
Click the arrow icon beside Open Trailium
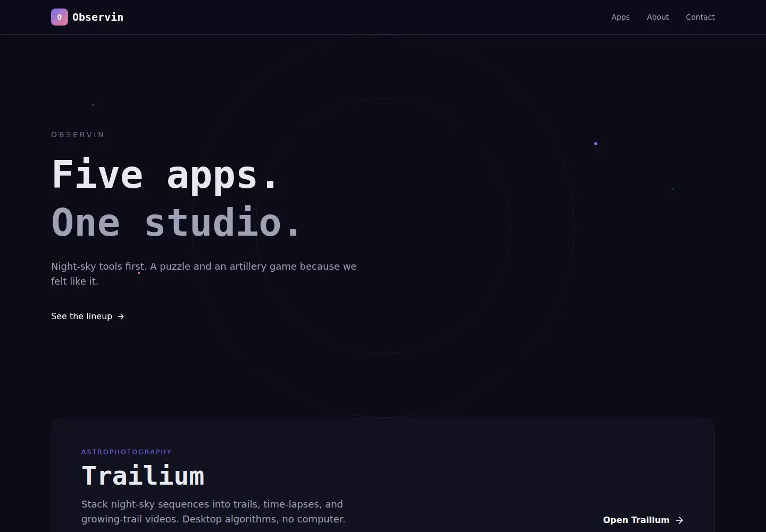(679, 520)
